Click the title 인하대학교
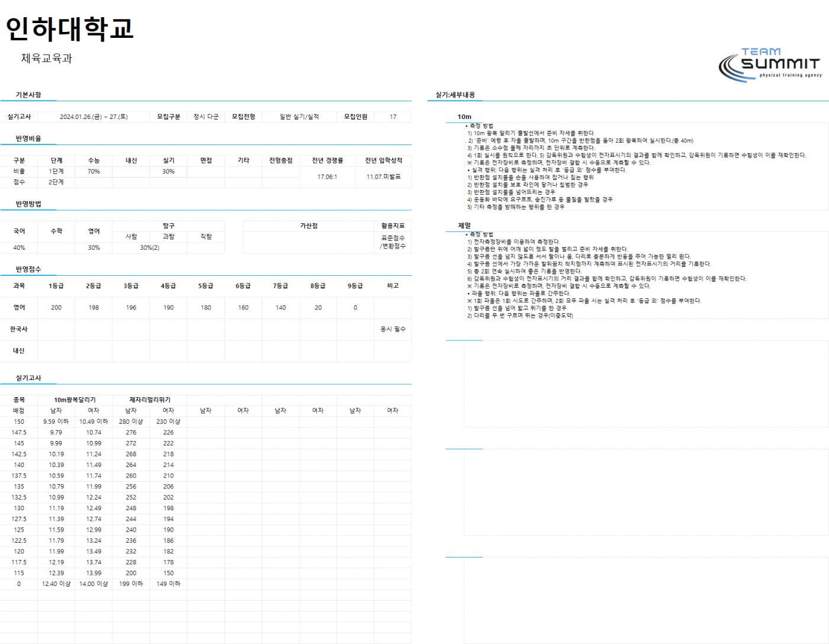Image resolution: width=829 pixels, height=644 pixels. 70,28
